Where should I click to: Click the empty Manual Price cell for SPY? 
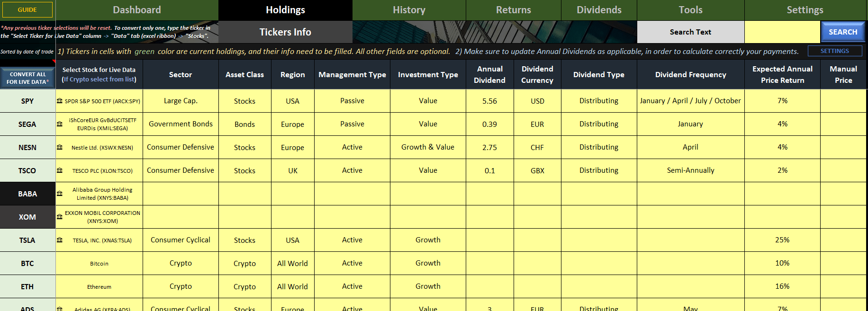843,101
